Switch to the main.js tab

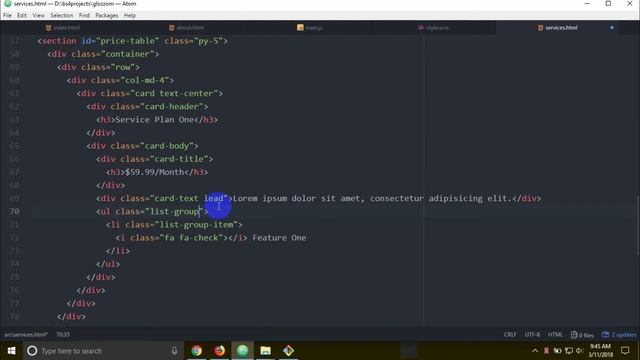coord(310,27)
